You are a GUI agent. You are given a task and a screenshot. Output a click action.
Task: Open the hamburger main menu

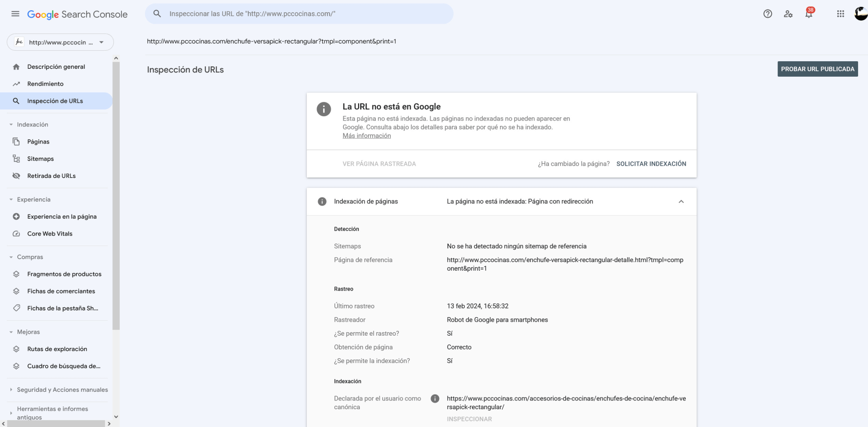pyautogui.click(x=15, y=14)
